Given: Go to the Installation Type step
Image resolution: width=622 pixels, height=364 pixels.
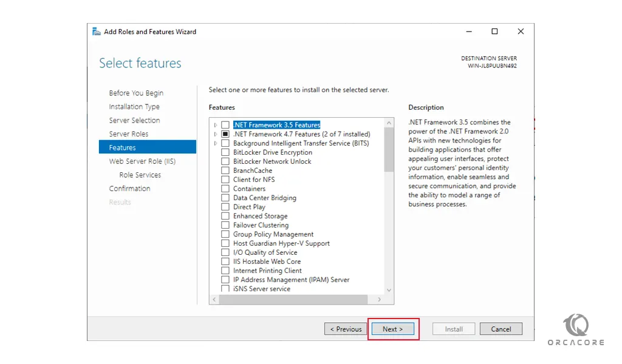Looking at the screenshot, I should (134, 107).
